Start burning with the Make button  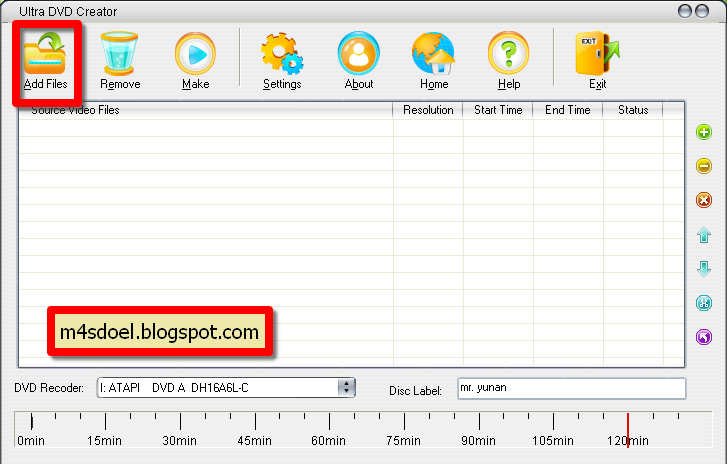point(195,54)
